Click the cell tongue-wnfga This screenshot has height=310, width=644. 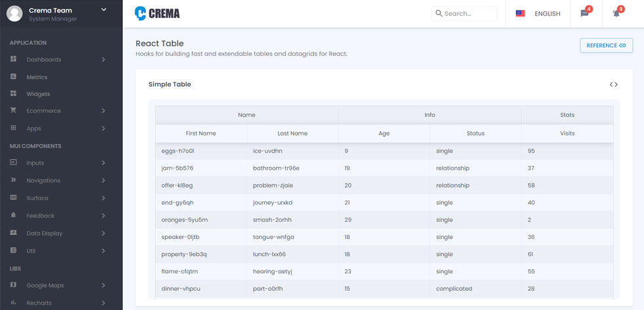(x=292, y=237)
